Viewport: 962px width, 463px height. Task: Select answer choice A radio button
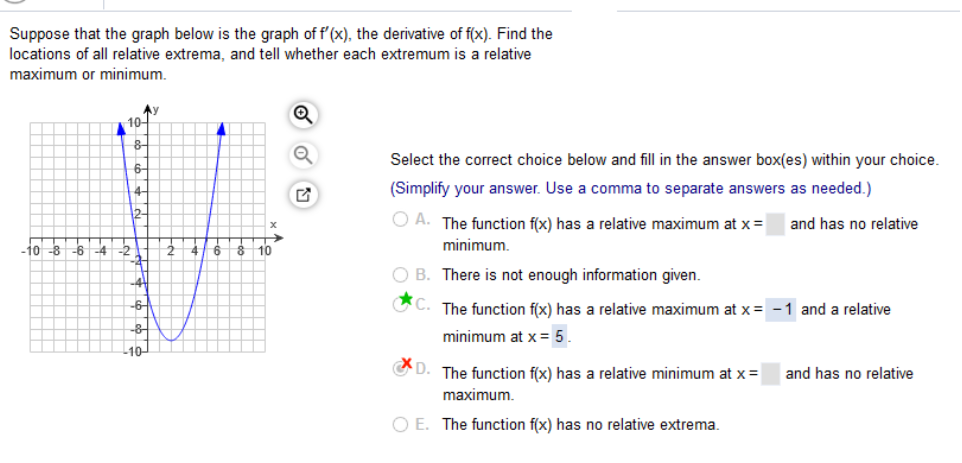coord(401,220)
